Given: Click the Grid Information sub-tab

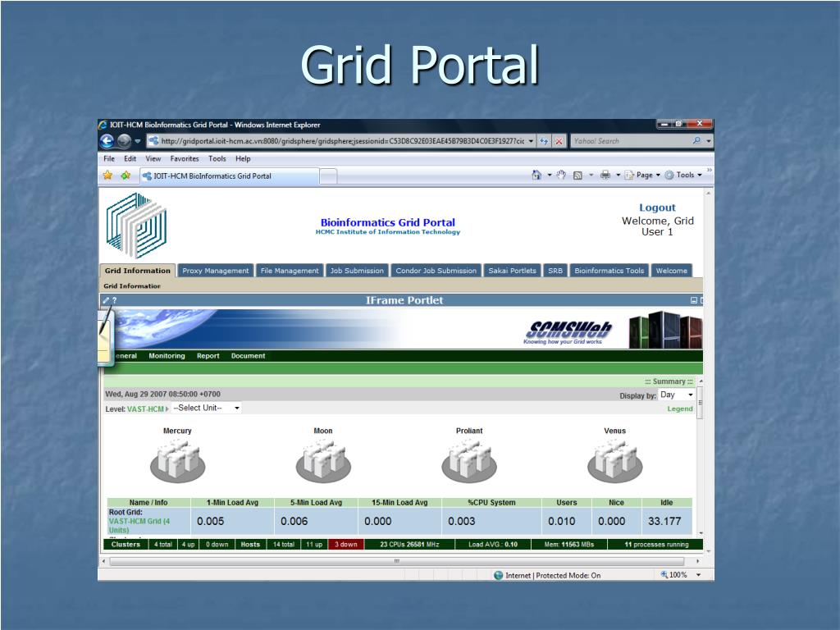Looking at the screenshot, I should [132, 286].
